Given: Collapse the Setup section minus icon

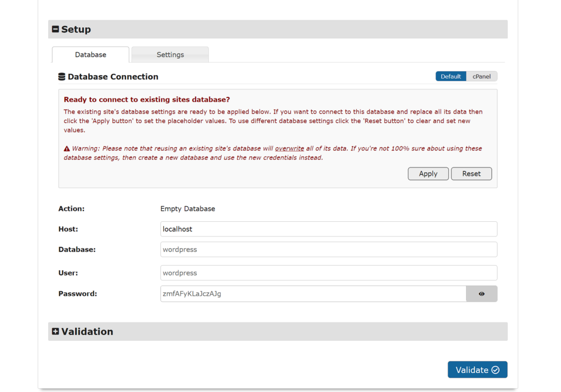Looking at the screenshot, I should (55, 30).
